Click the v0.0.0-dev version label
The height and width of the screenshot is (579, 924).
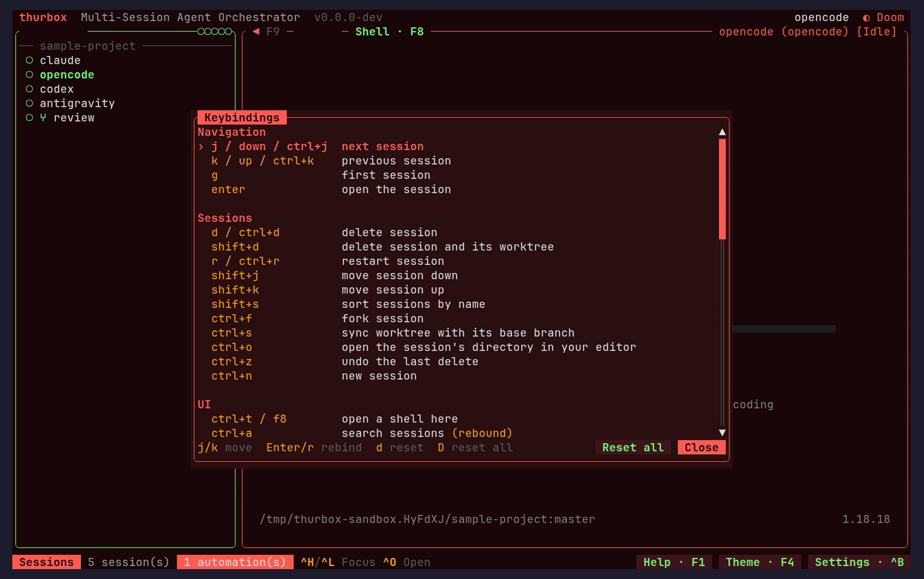pyautogui.click(x=348, y=18)
